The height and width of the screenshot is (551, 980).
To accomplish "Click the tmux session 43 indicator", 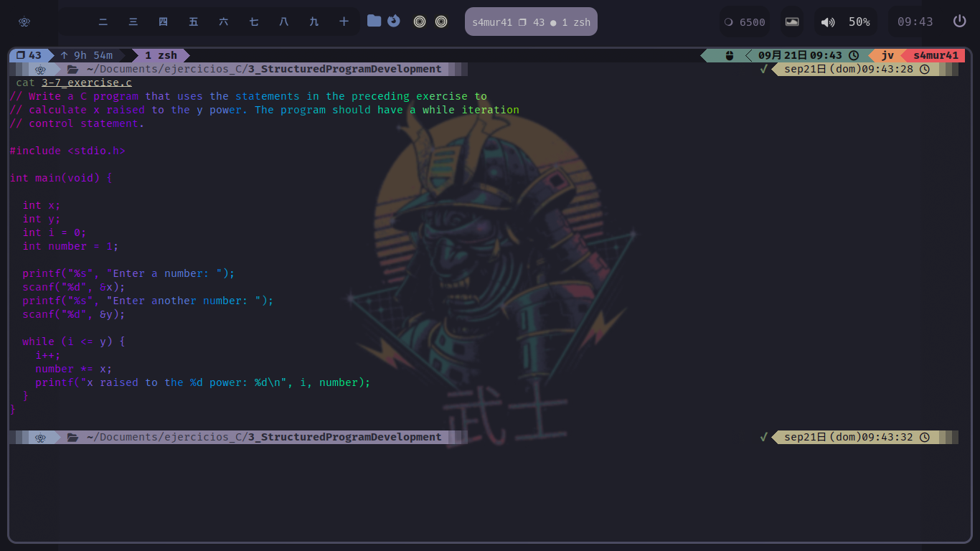I will (29, 55).
